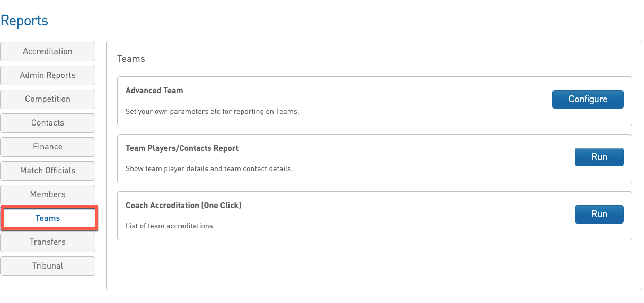Run the Team Players/Contacts Report

click(x=599, y=157)
